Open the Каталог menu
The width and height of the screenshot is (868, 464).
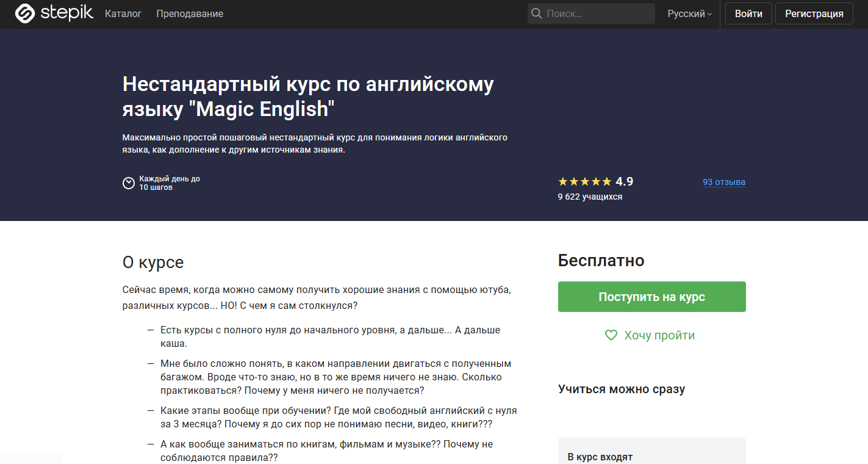123,13
